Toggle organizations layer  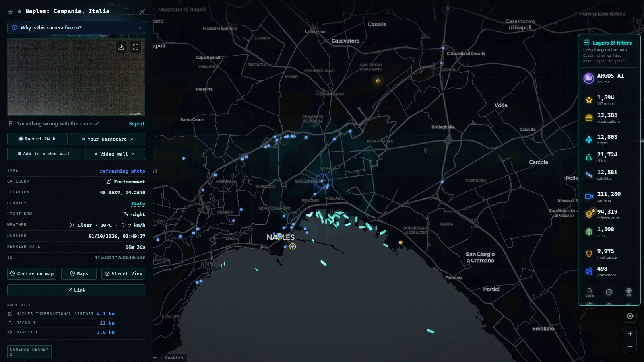[x=609, y=117]
